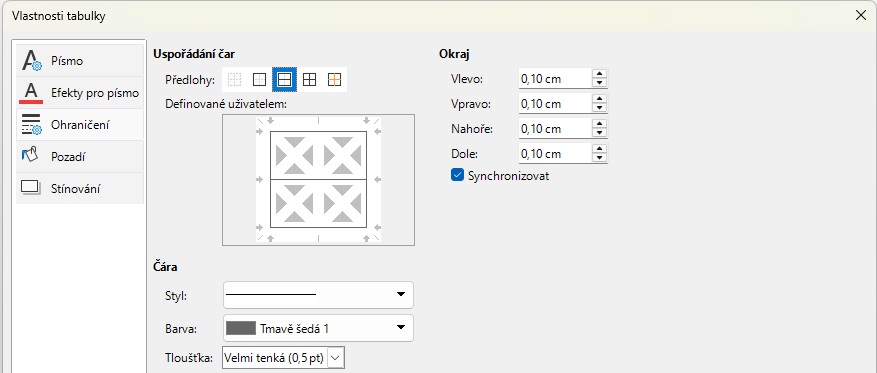Decrease the Nahoře margin value

tap(600, 133)
